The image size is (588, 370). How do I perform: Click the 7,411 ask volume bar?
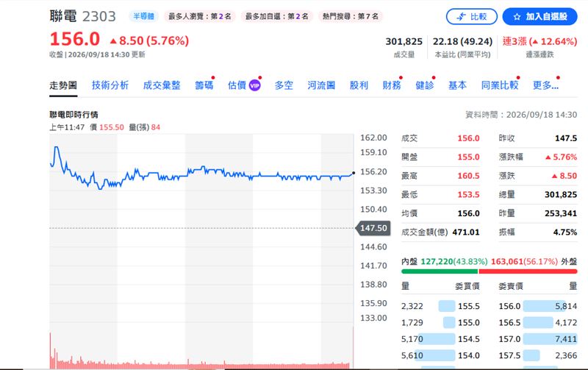tap(550, 339)
